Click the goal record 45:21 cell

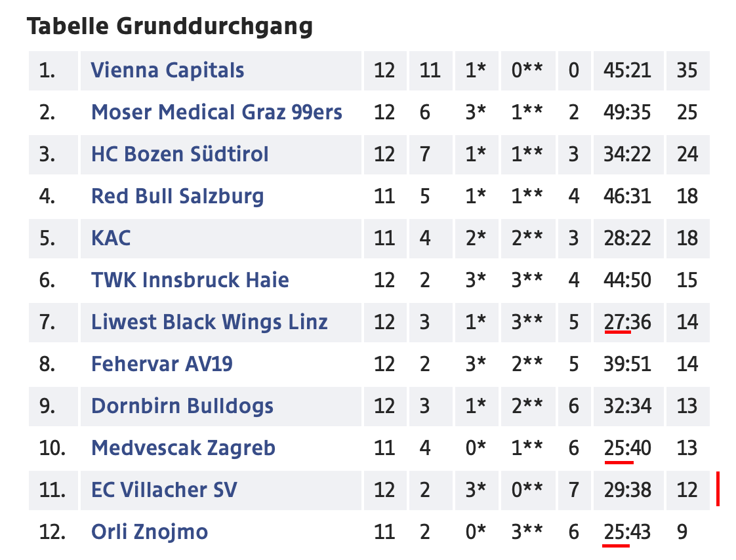627,70
